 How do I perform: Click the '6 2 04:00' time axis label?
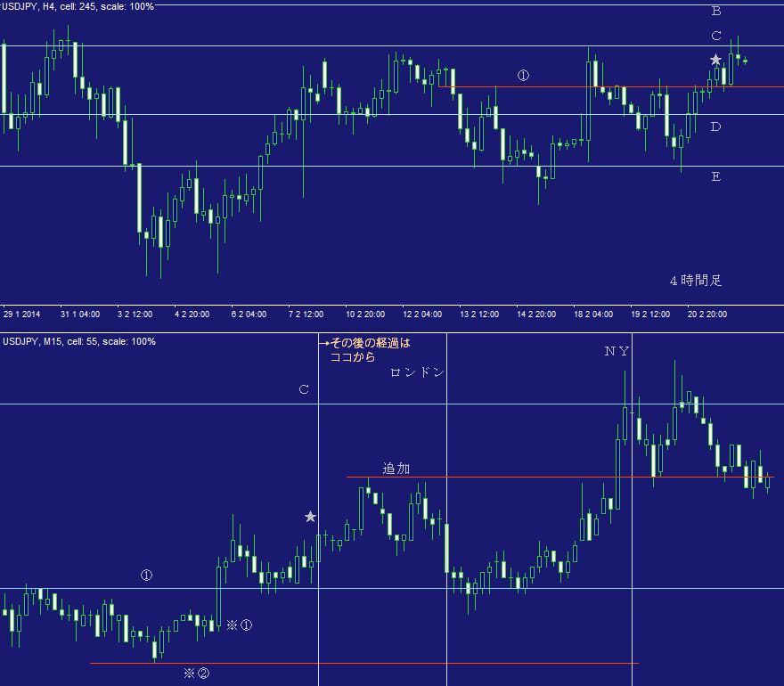tap(249, 314)
